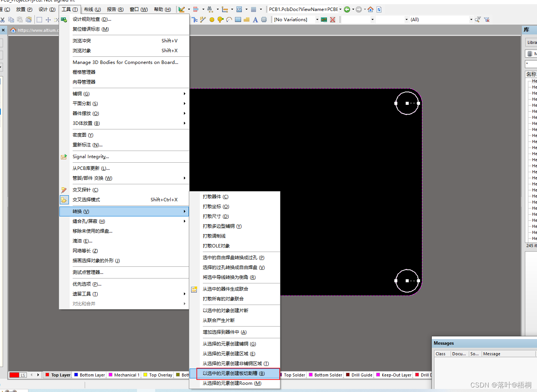Choose 从选择的元素创建铺铜 (G)
537x392 pixels.
point(235,344)
